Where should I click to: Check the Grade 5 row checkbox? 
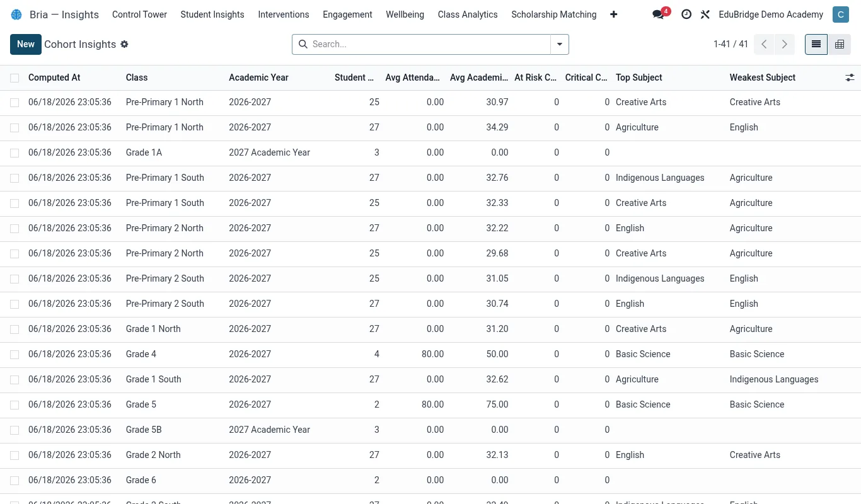[x=14, y=405]
